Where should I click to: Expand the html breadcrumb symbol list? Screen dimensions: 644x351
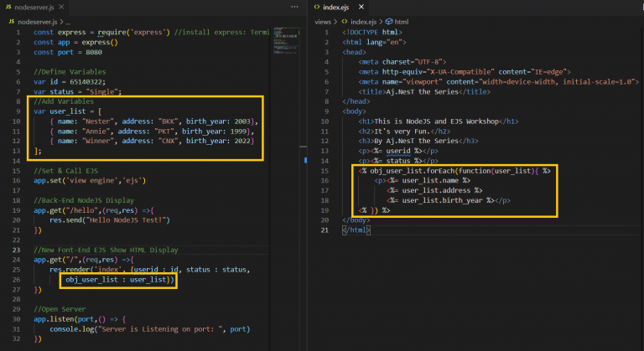(x=401, y=21)
